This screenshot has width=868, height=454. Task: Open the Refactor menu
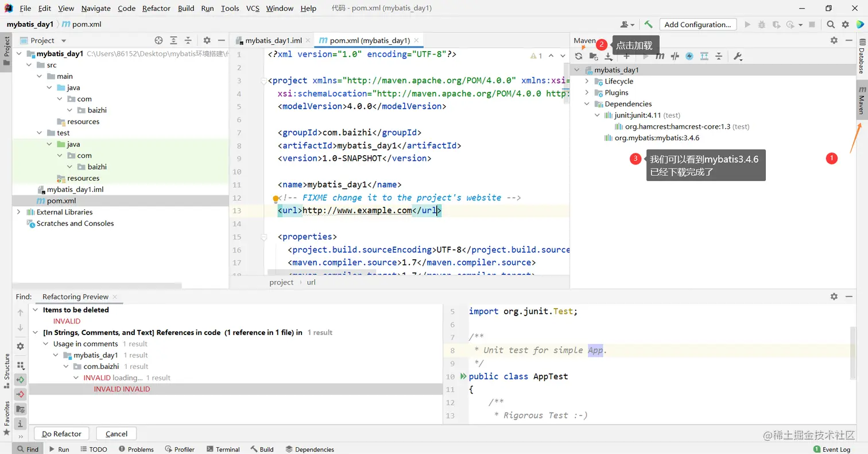coord(156,8)
